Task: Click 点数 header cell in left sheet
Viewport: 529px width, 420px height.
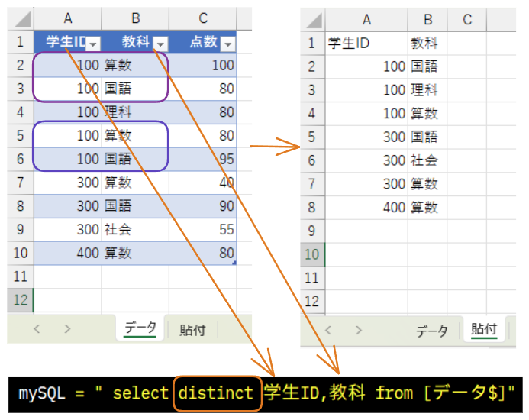Action: click(202, 42)
